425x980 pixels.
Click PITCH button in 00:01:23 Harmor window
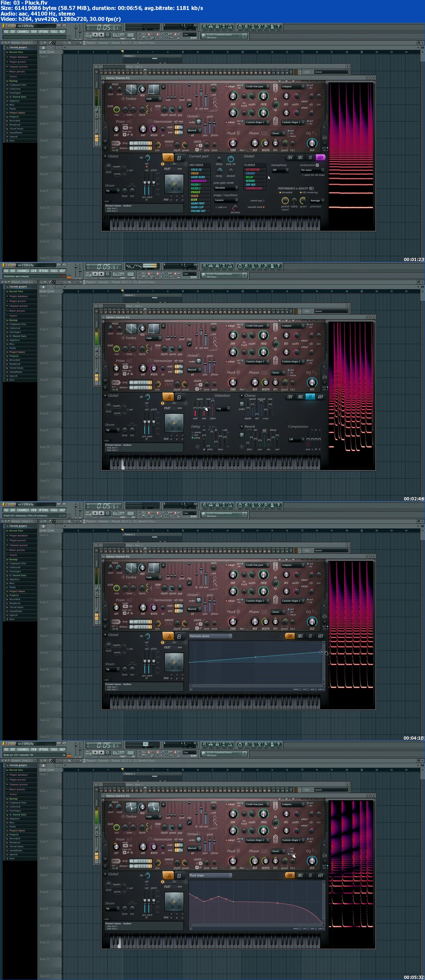[116, 143]
